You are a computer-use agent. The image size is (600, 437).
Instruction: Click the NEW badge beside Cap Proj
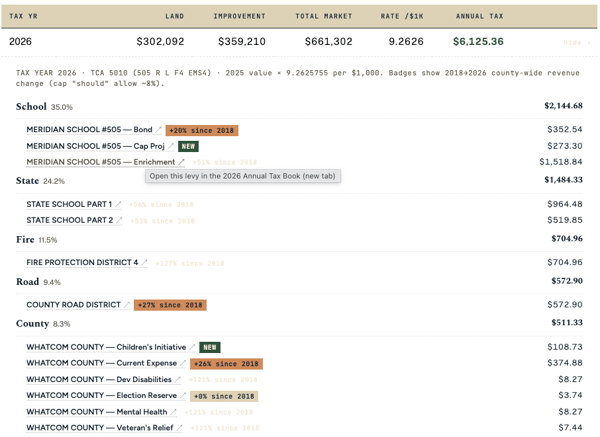[188, 147]
